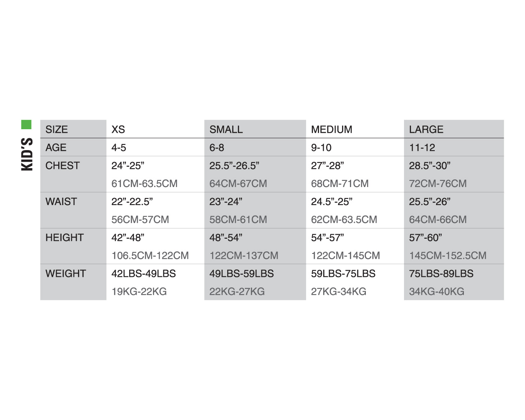Click the 4-5 age value
The image size is (525, 420).
click(119, 147)
